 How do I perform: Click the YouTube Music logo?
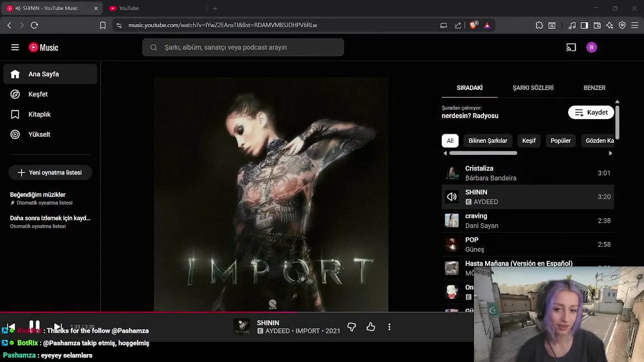point(43,47)
